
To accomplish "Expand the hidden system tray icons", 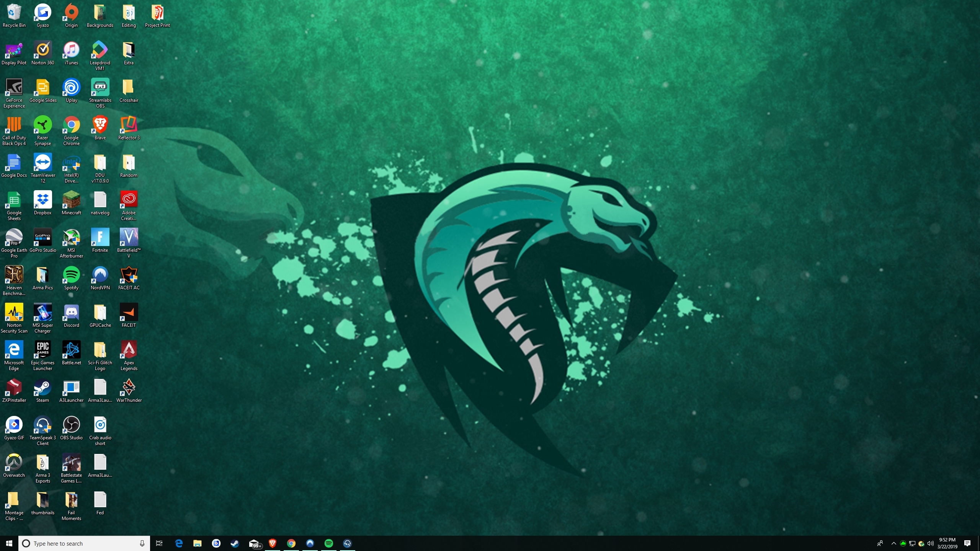I will point(893,543).
